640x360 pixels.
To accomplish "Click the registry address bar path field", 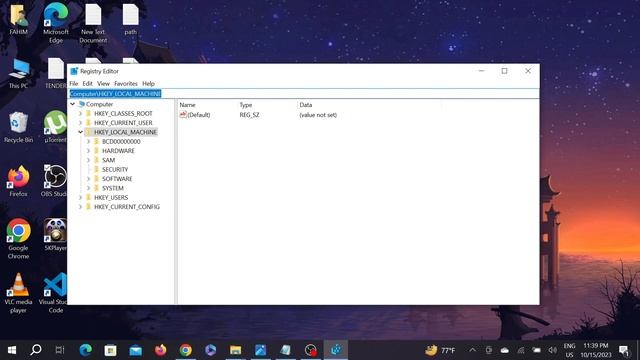I will coord(304,94).
